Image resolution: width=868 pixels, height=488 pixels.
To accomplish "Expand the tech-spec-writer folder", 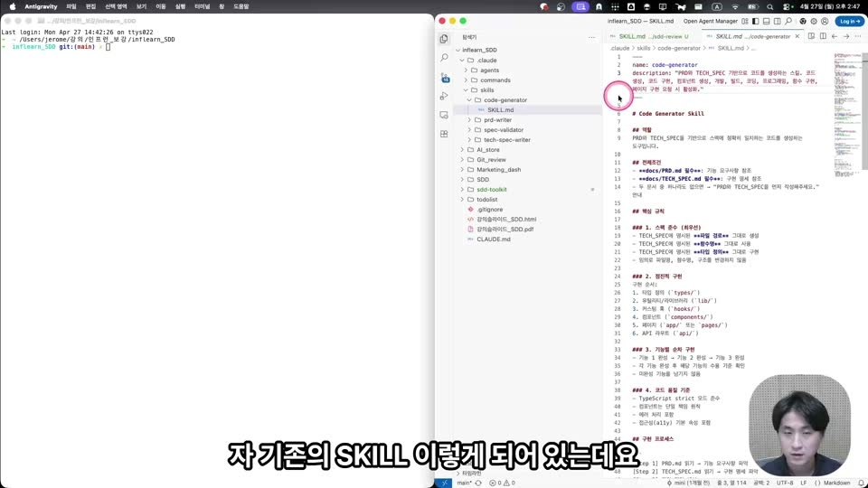I will pos(469,139).
